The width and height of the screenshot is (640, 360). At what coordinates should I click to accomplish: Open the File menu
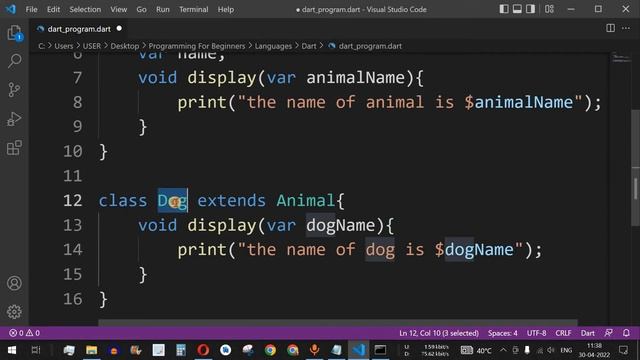pyautogui.click(x=31, y=9)
